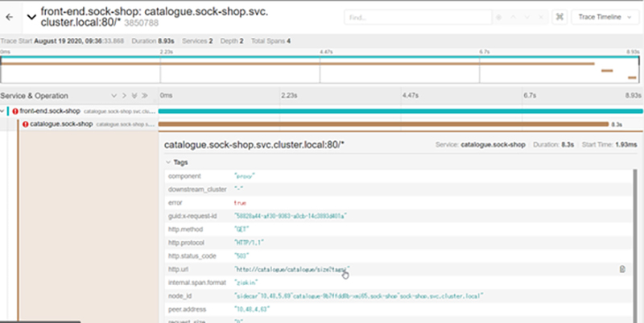Click the single right chevron to collapse one level
This screenshot has height=323, width=644.
(x=124, y=95)
